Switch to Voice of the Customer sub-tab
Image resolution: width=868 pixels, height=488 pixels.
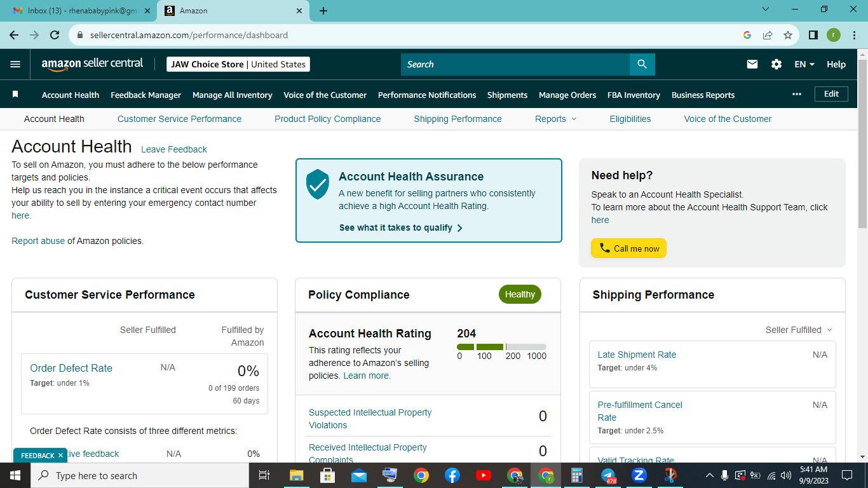coord(728,119)
